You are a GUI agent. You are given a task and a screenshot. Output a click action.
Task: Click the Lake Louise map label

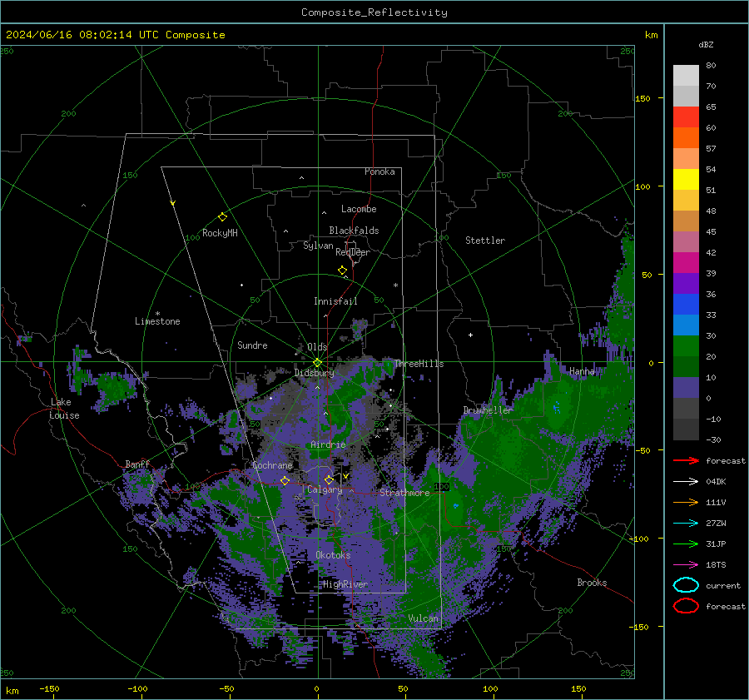pos(64,409)
